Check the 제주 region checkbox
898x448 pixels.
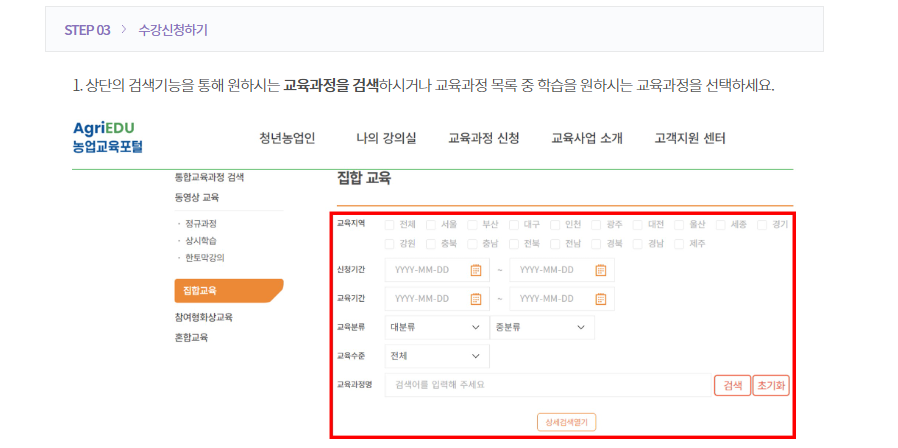point(679,244)
